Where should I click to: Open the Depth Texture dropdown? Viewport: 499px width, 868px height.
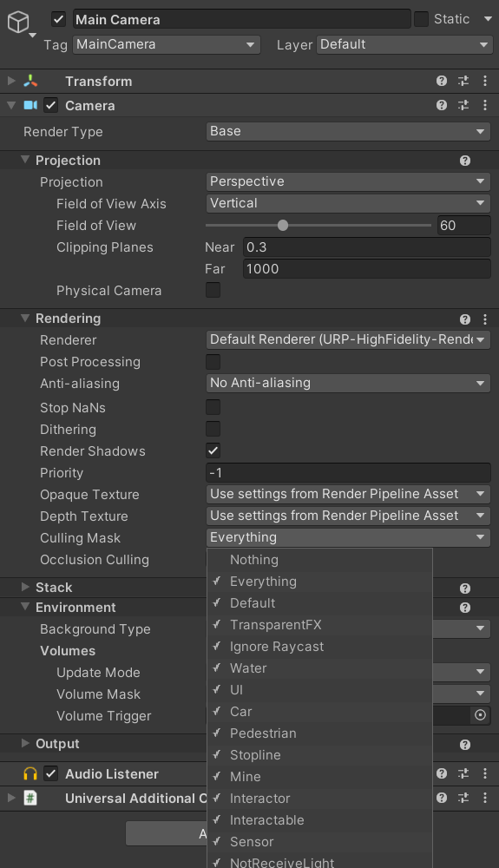348,516
